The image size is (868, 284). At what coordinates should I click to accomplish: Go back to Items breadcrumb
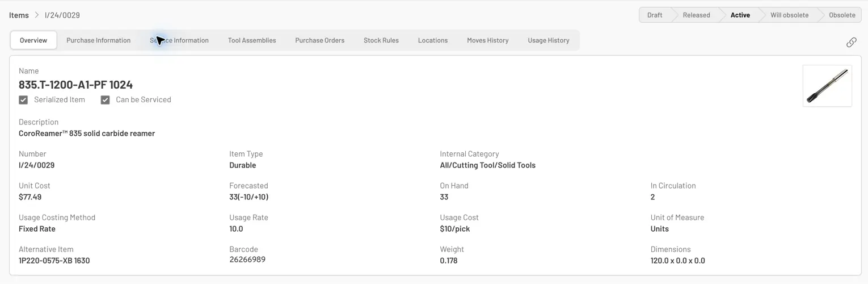pos(19,15)
